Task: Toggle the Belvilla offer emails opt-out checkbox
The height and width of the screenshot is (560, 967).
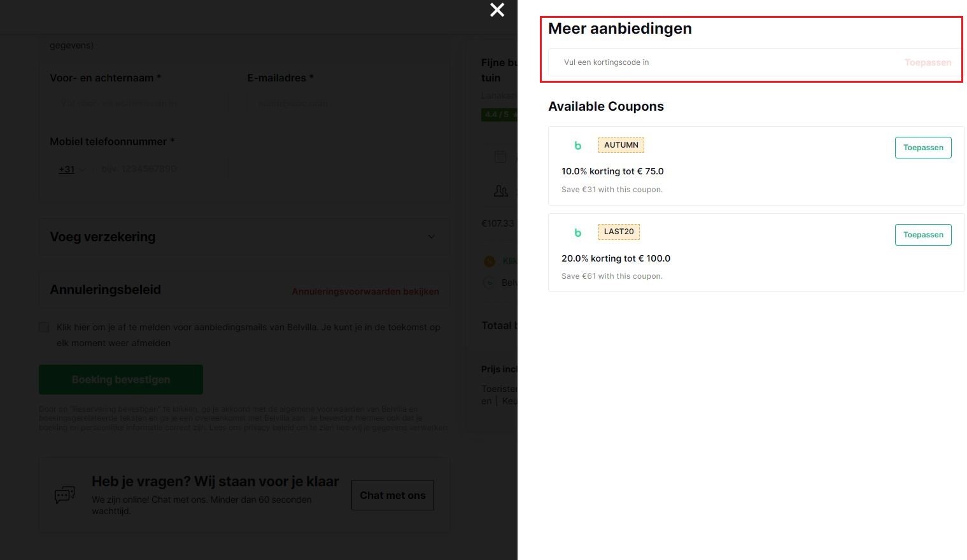Action: (x=44, y=327)
